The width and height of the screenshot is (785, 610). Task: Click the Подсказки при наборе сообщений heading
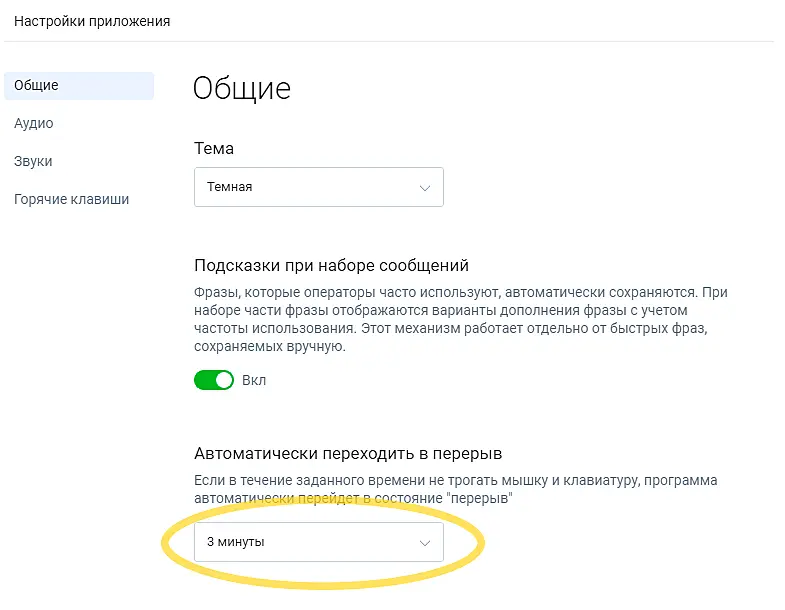(331, 266)
